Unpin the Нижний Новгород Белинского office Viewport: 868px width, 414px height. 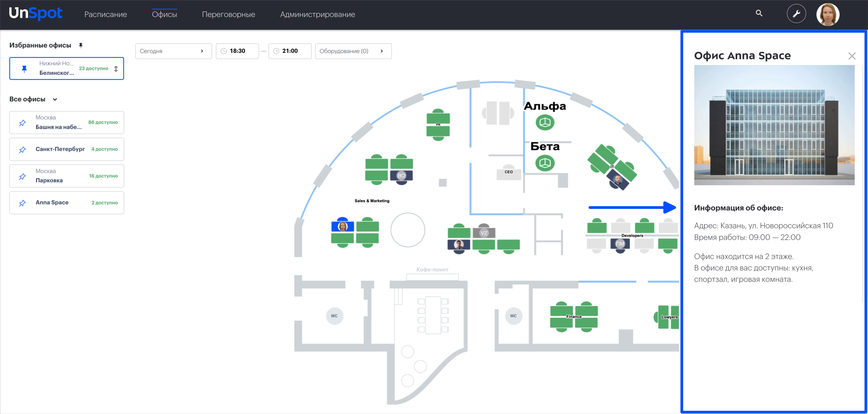[x=24, y=69]
